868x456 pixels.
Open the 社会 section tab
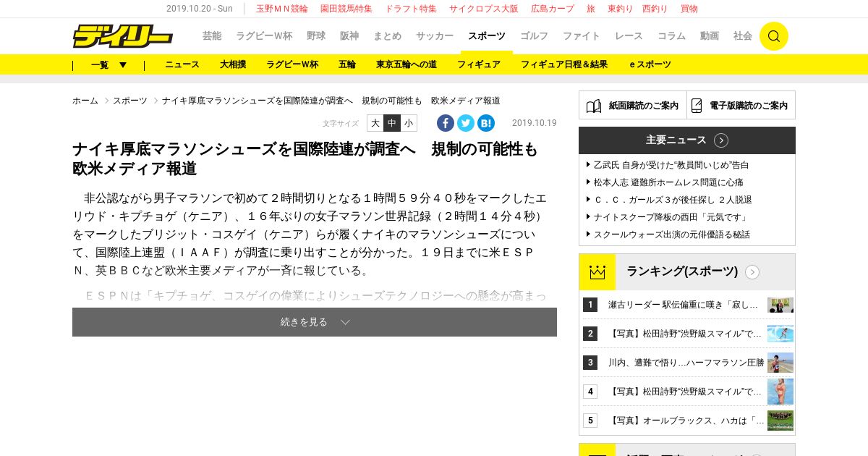click(743, 35)
